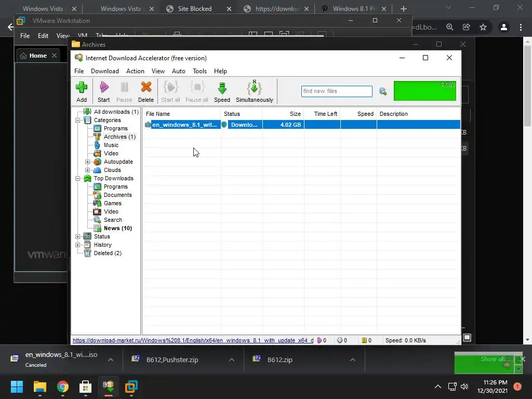
Task: Click the Pause all toolbar icon
Action: [197, 91]
